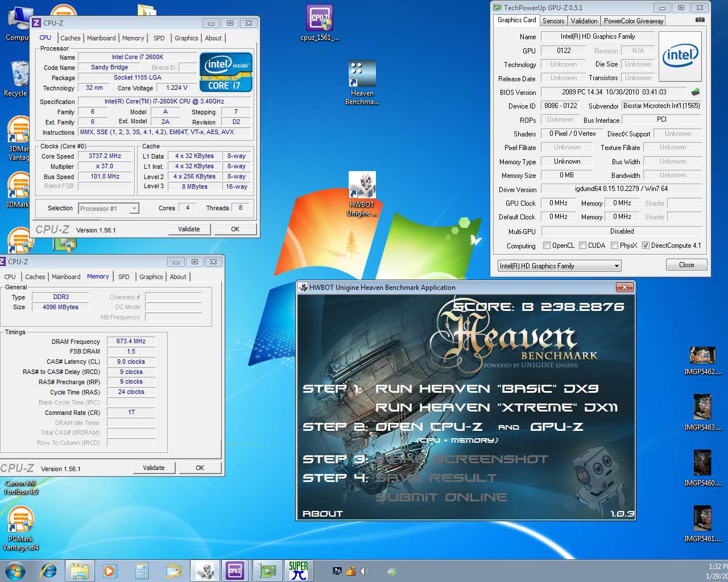Click the GPU-Z Name field
This screenshot has width=728, height=582.
pyautogui.click(x=597, y=36)
